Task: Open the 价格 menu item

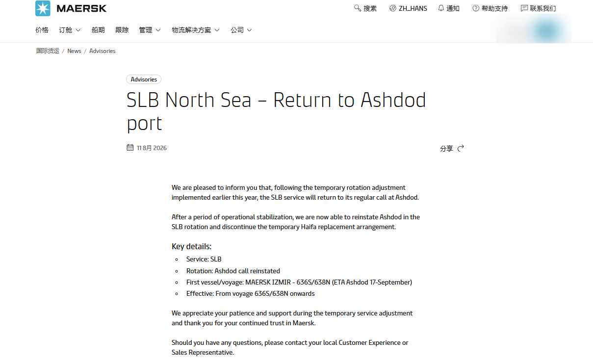Action: 42,30
